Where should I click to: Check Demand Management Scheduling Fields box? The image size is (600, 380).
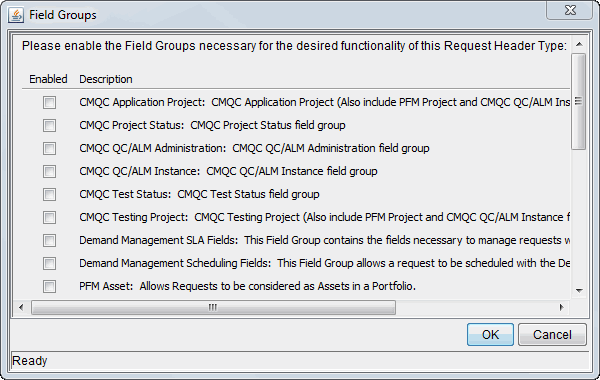(49, 263)
